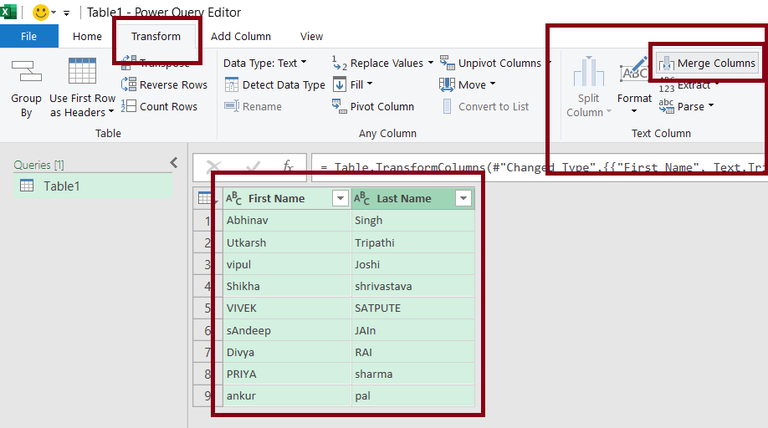Click the cell containing ankur
768x428 pixels.
click(287, 396)
